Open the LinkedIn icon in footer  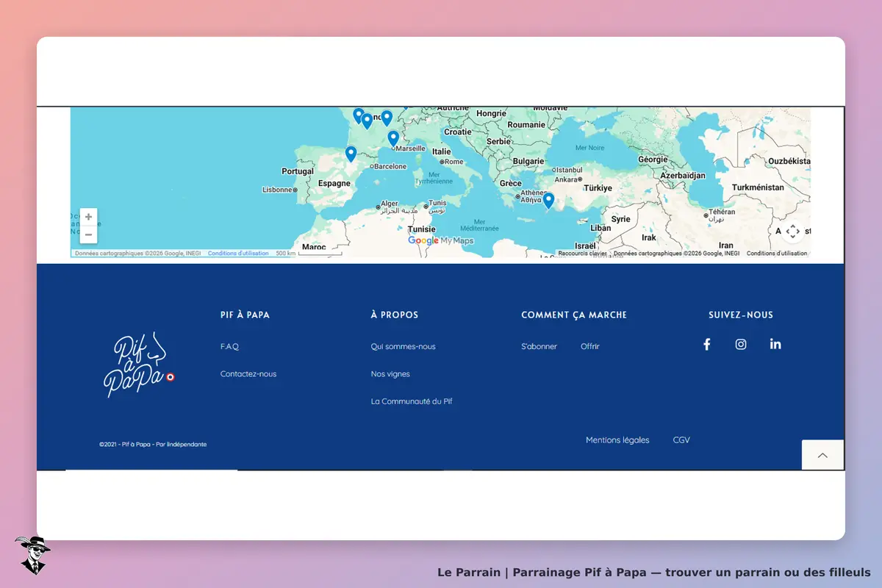[775, 344]
